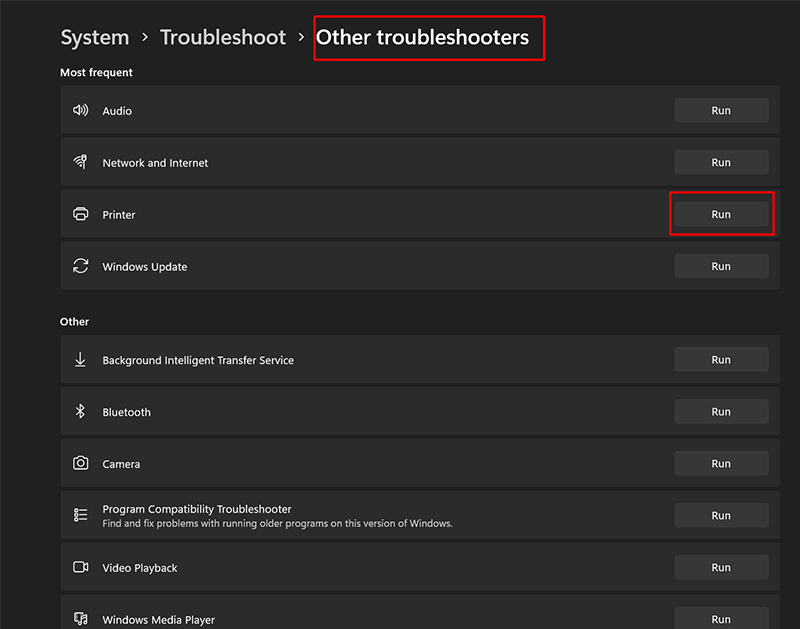Click the Background Intelligent Transfer Service download icon
The height and width of the screenshot is (629, 800).
81,360
